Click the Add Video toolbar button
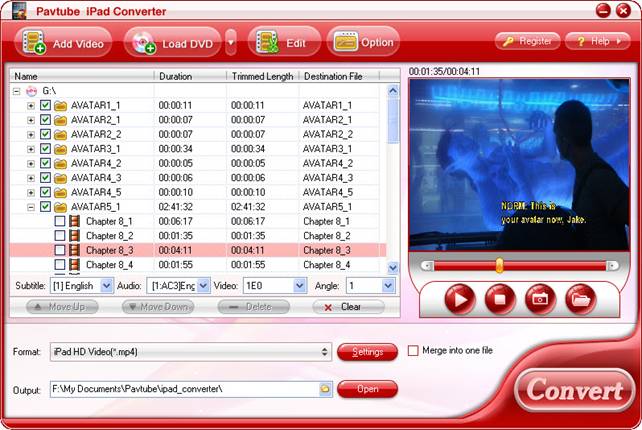The height and width of the screenshot is (430, 642). tap(63, 43)
